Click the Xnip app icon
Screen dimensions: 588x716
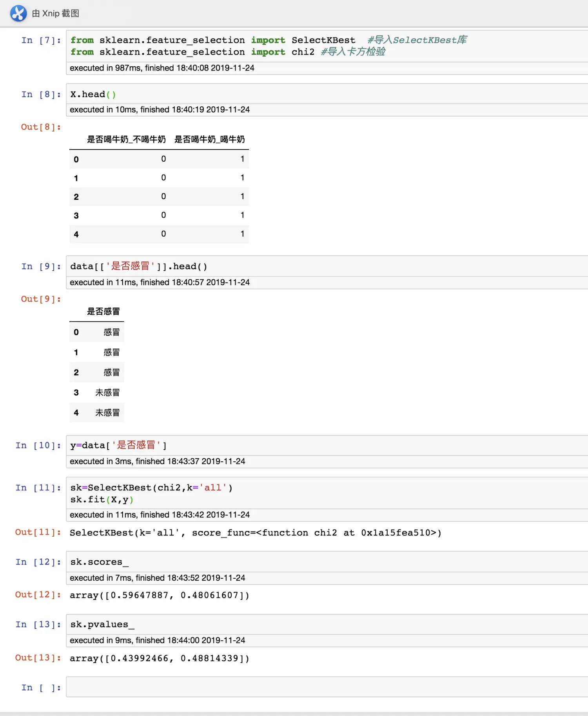pos(18,13)
